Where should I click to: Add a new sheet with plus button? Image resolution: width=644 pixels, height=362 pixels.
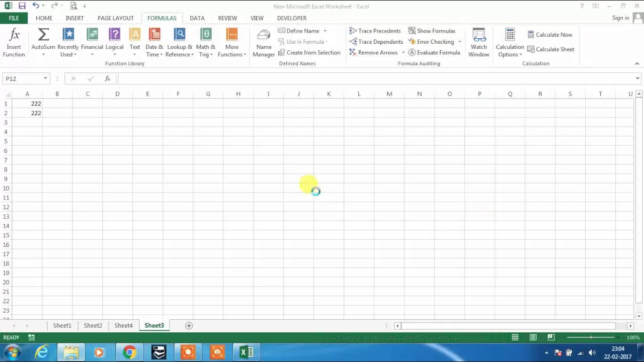[x=189, y=325]
